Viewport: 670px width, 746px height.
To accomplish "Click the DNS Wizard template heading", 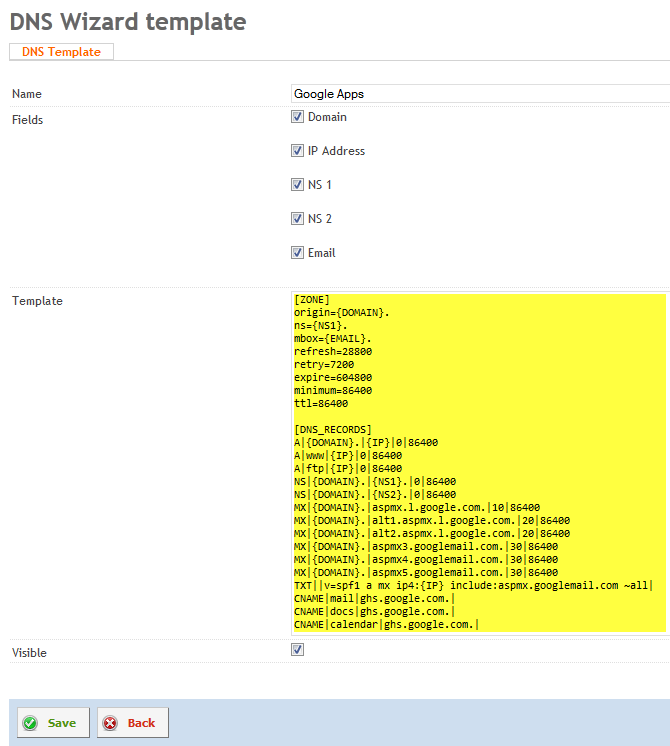I will pos(128,22).
